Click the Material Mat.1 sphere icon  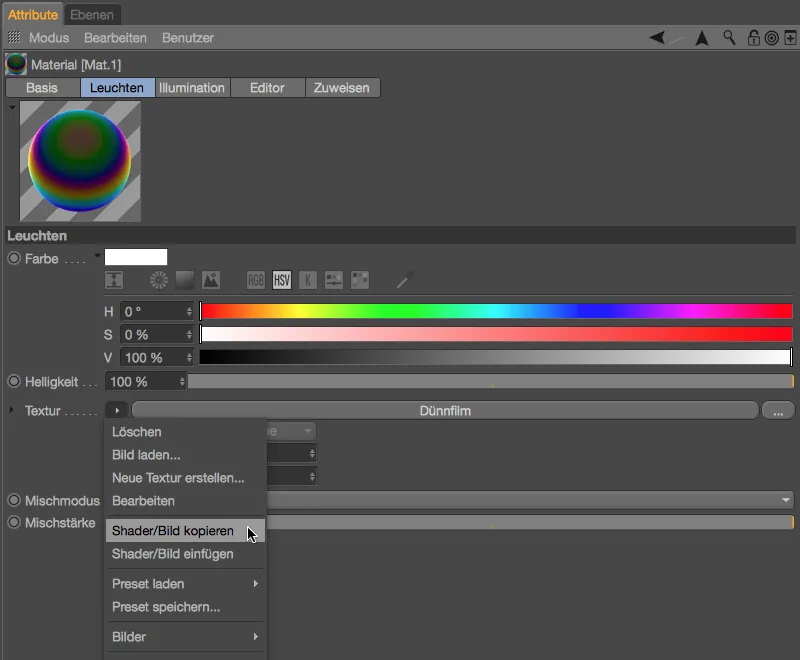(16, 64)
